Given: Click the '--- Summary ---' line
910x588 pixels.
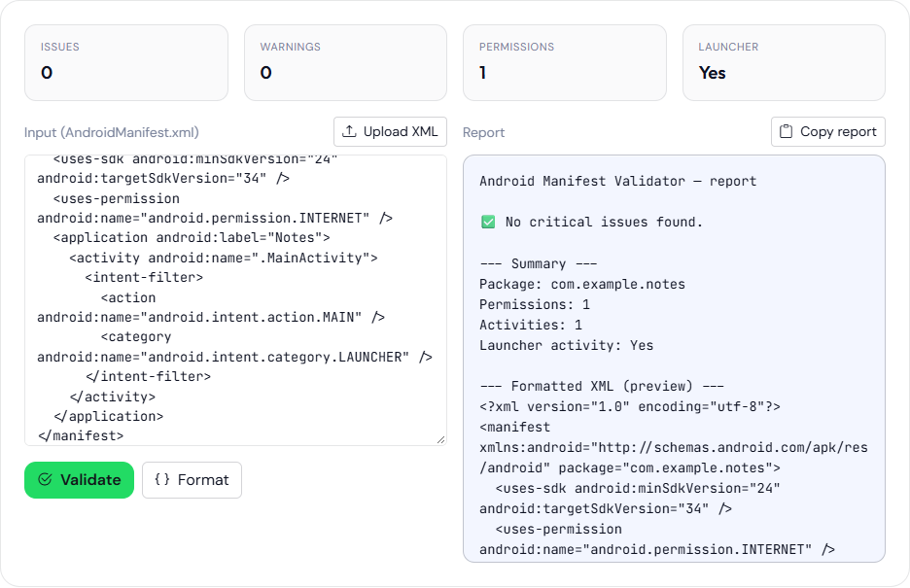Looking at the screenshot, I should click(538, 263).
